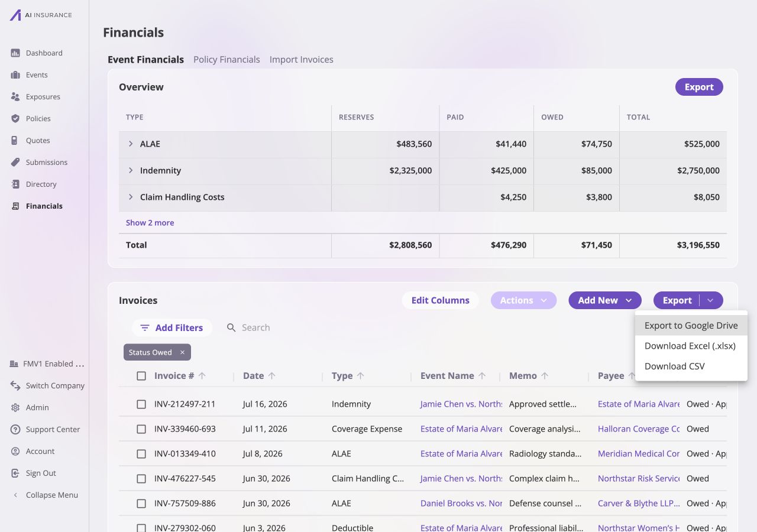Sort by Date arrow icon
The image size is (757, 532).
272,376
